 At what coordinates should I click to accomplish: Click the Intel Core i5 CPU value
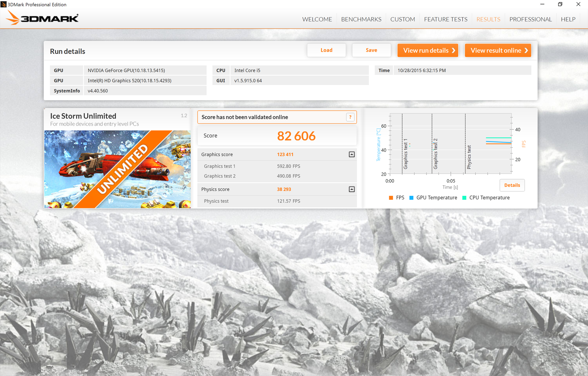[x=247, y=70]
